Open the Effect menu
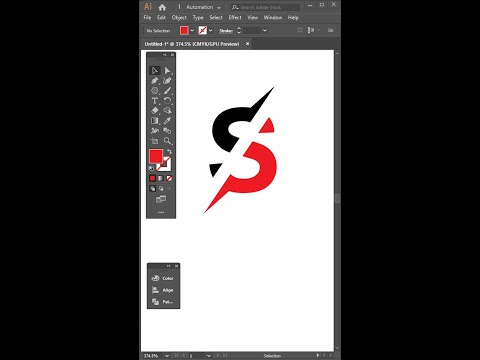480x360 pixels. click(x=235, y=17)
